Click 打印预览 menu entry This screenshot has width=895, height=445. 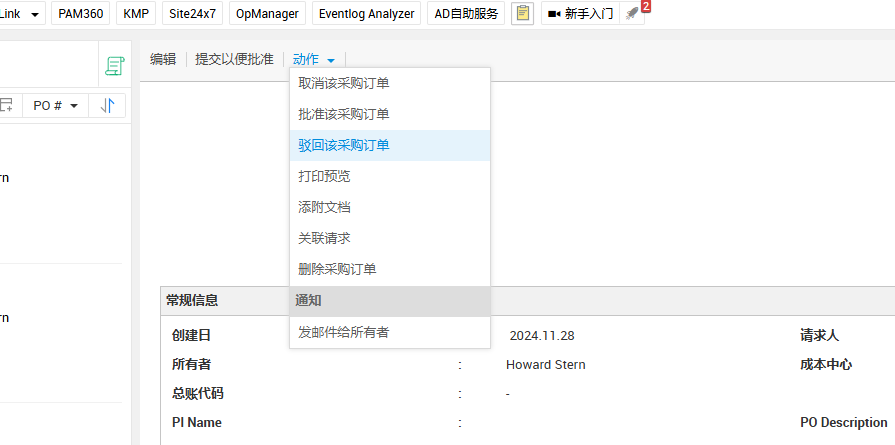(x=325, y=176)
